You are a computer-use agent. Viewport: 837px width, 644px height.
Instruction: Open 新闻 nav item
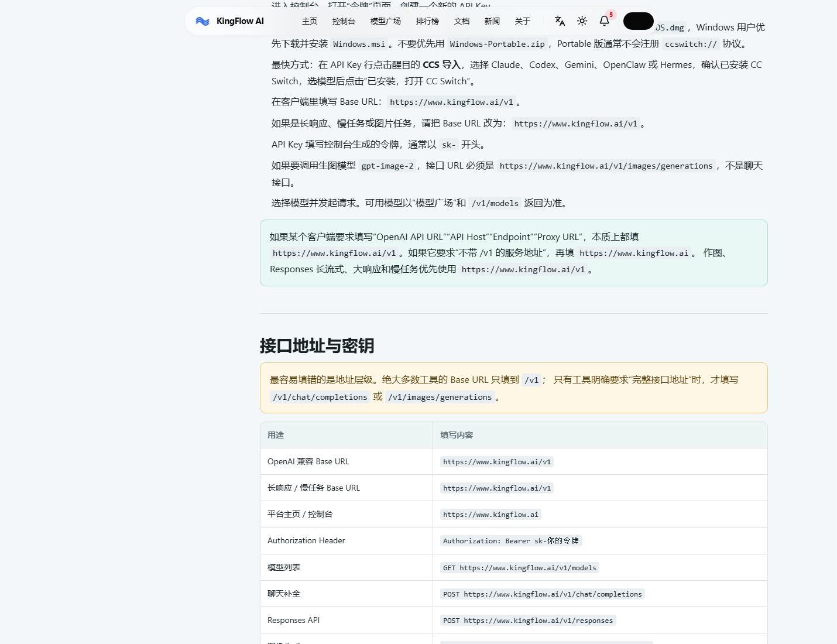pos(492,21)
